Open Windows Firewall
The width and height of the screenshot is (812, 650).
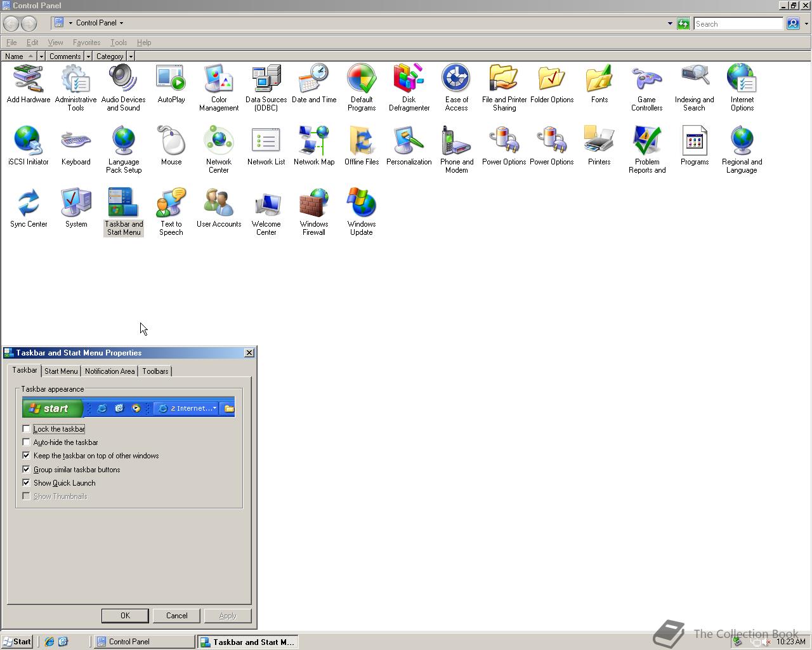tap(314, 212)
